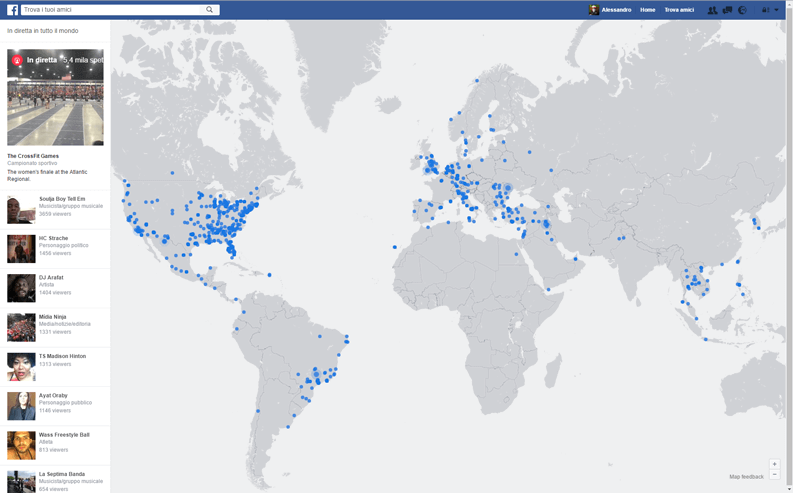The image size is (793, 493).
Task: Open the friend requests icon
Action: (712, 10)
